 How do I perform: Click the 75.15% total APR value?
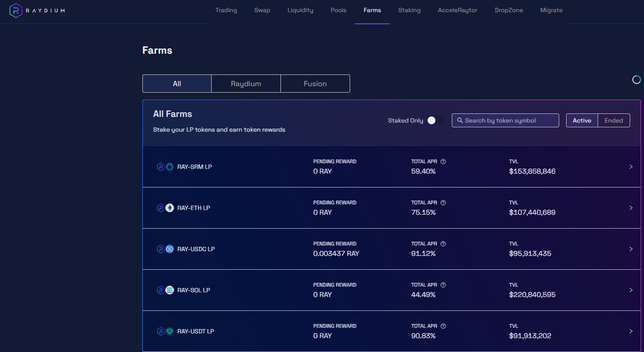point(423,213)
